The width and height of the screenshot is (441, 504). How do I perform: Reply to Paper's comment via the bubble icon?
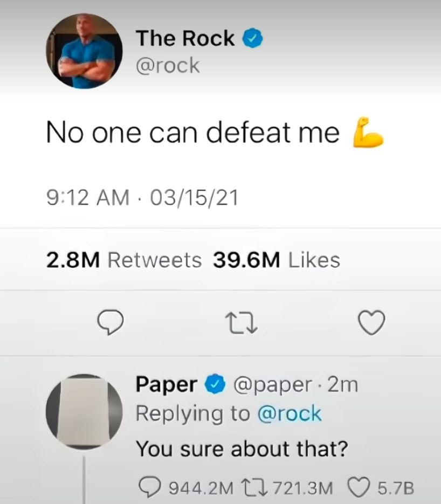148,488
